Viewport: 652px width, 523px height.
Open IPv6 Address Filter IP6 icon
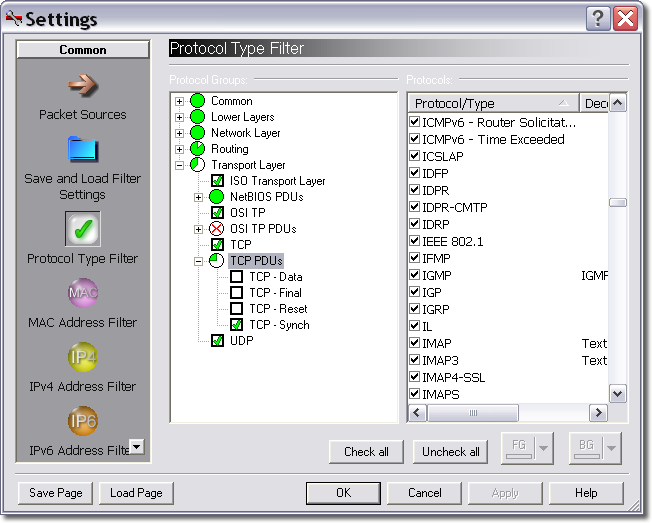point(83,421)
